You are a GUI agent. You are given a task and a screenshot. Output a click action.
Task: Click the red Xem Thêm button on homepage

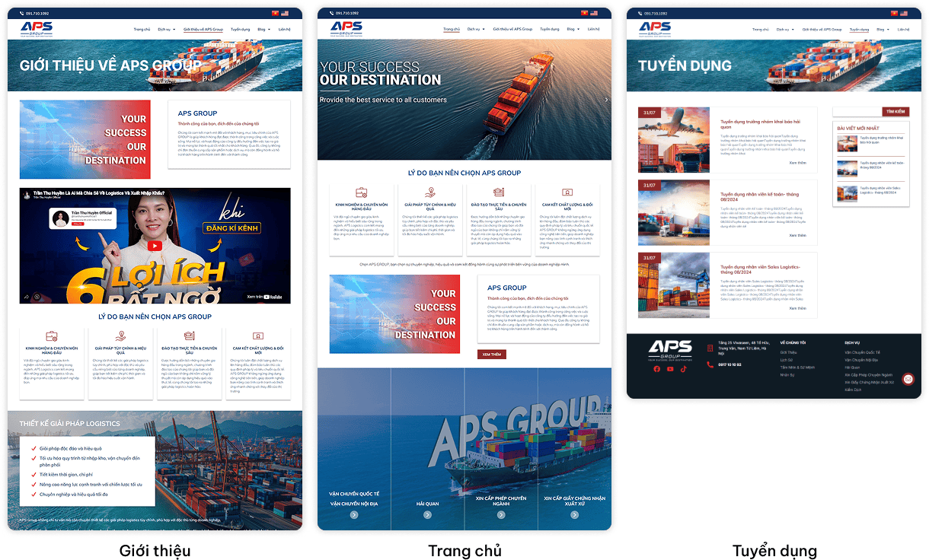tap(491, 355)
